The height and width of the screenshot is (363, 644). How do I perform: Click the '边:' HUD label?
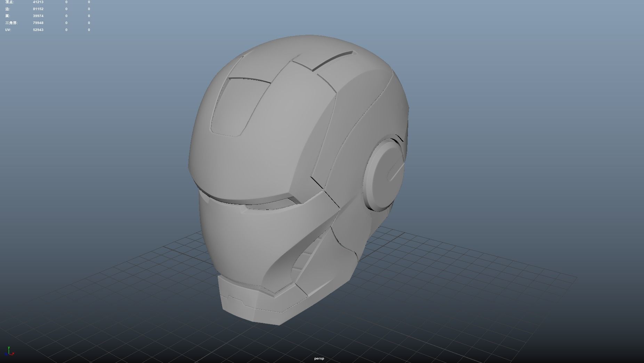(8, 9)
